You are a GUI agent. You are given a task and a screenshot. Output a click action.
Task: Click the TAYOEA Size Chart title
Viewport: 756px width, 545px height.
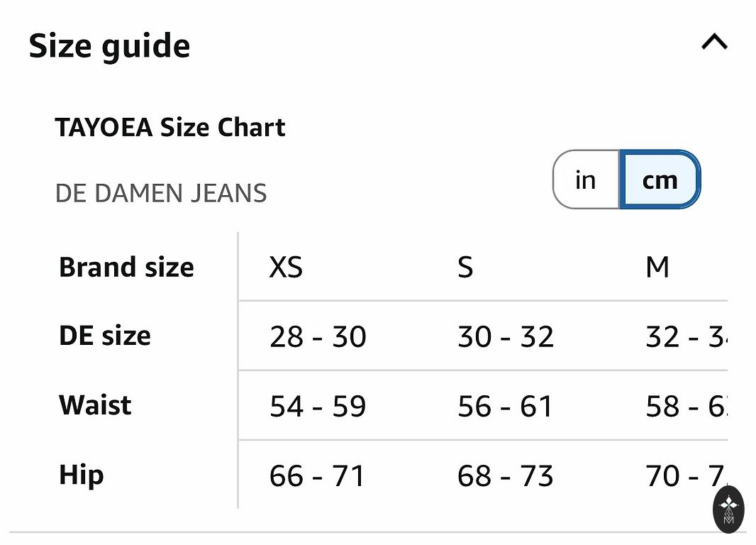pos(170,128)
